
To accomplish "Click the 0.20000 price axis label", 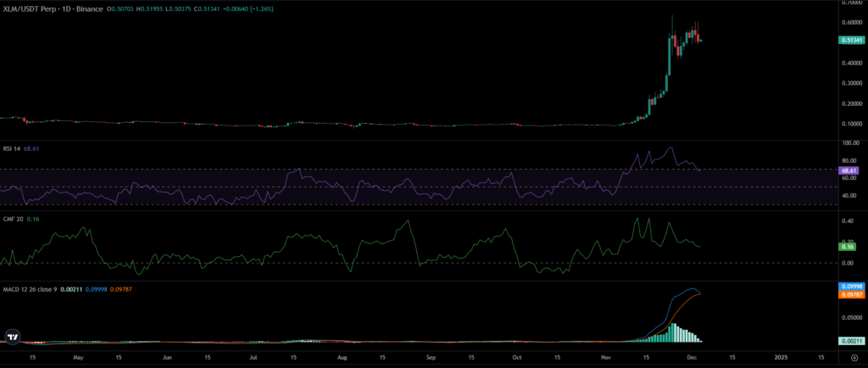I will pyautogui.click(x=853, y=104).
